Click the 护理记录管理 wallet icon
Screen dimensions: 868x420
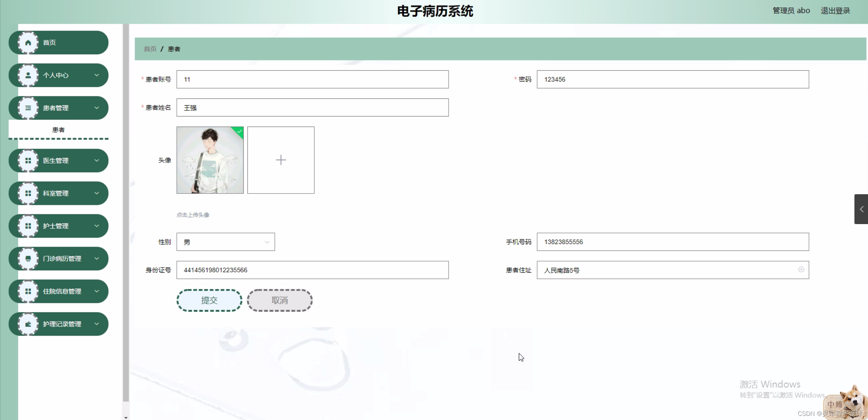click(x=28, y=324)
